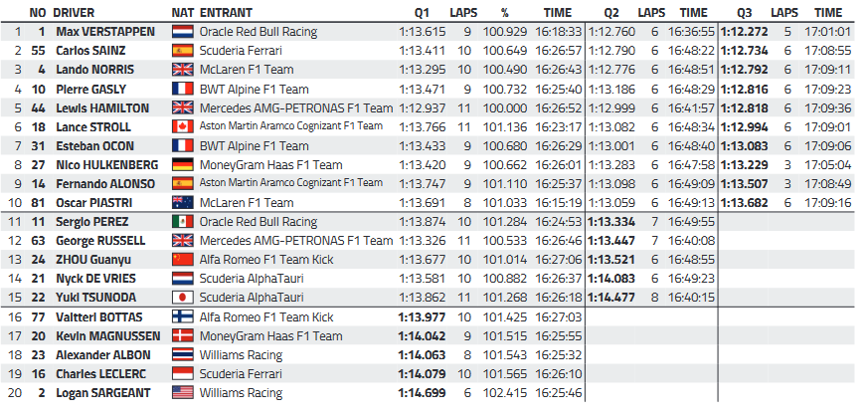
Task: Select the Mexican flag beside Sergio PEREZ
Action: (183, 222)
